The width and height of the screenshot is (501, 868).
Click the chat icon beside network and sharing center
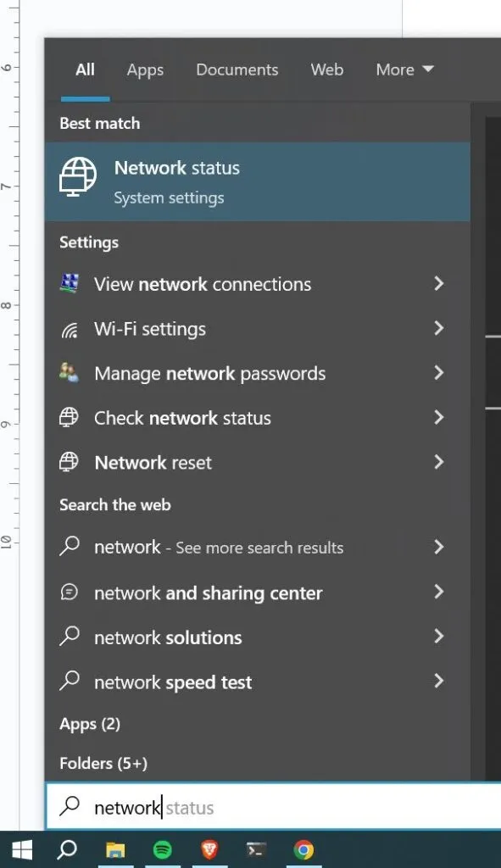pos(70,593)
